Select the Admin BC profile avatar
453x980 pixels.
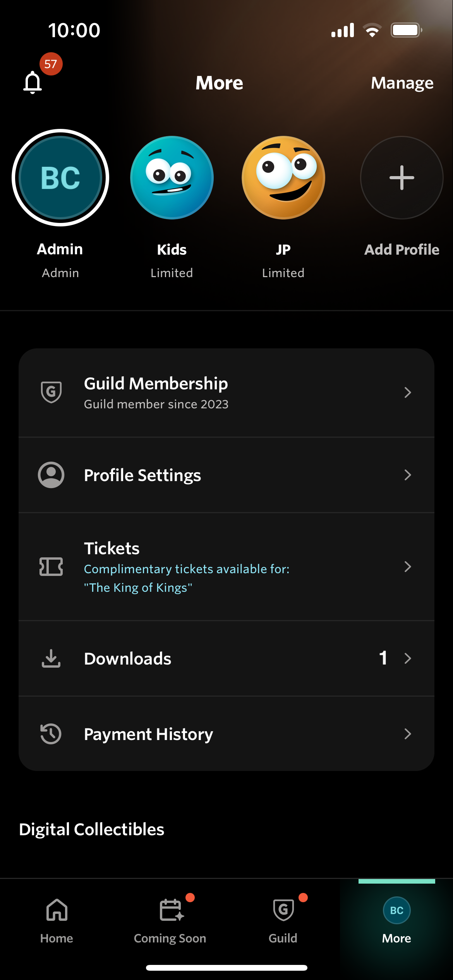click(60, 178)
